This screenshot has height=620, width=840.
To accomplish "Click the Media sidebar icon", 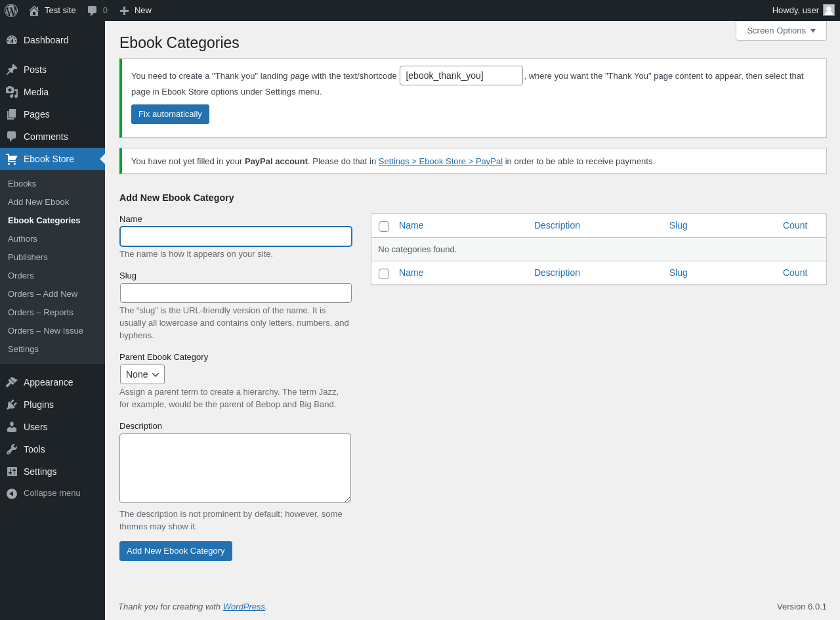I will tap(12, 92).
